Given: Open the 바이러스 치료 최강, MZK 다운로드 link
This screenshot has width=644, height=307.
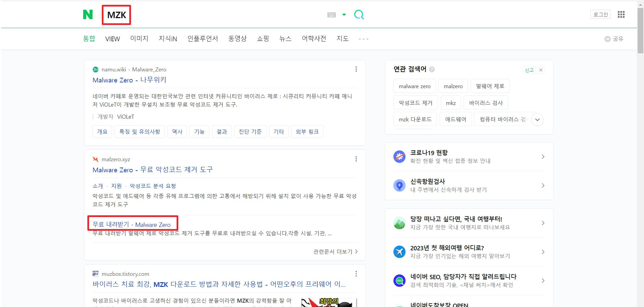Looking at the screenshot, I should (x=219, y=284).
